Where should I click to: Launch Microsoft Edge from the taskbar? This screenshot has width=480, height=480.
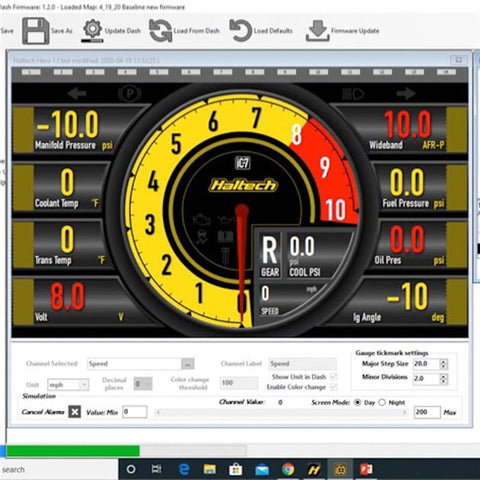click(184, 469)
